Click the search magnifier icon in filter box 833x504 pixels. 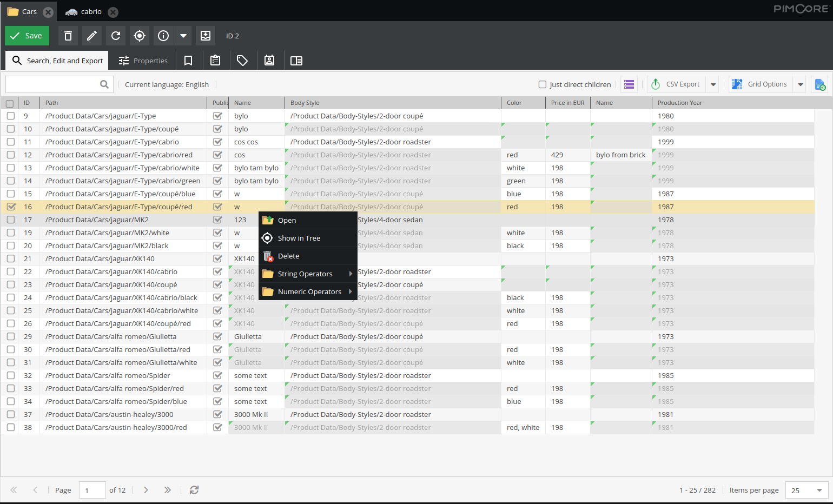tap(104, 84)
